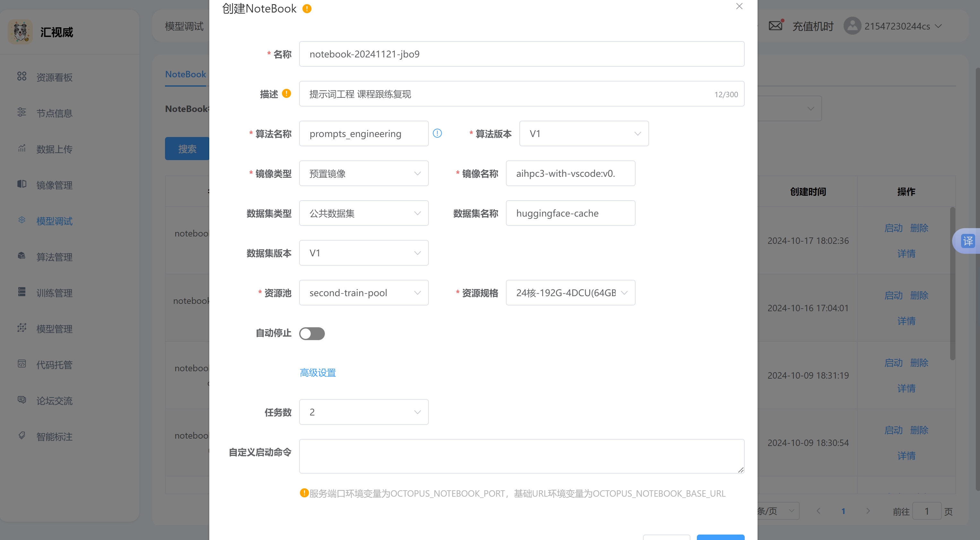Click the 数据上传 sidebar icon
The width and height of the screenshot is (980, 540).
point(22,148)
